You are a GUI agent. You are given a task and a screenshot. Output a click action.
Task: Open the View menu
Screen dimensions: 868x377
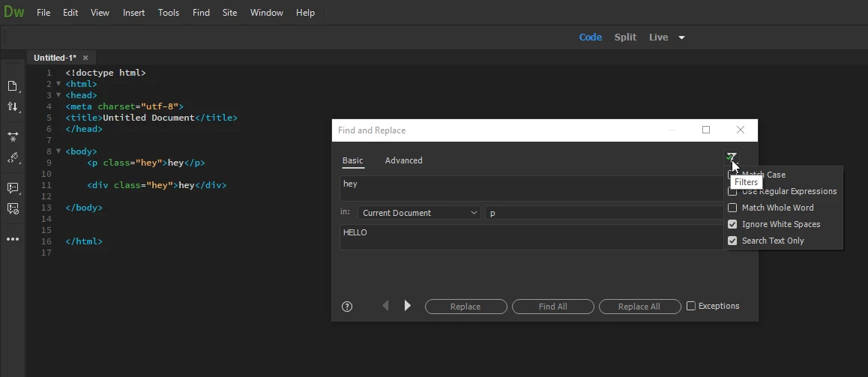click(x=100, y=12)
